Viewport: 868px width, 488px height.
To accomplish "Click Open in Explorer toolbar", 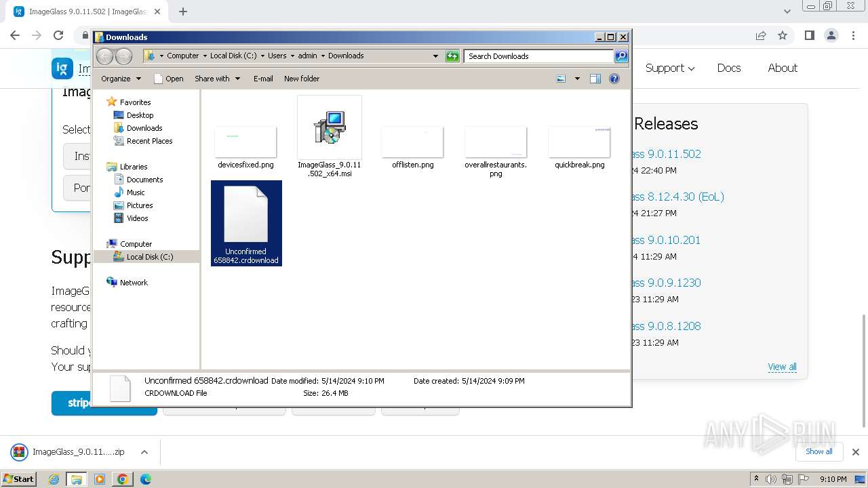I will tap(169, 79).
